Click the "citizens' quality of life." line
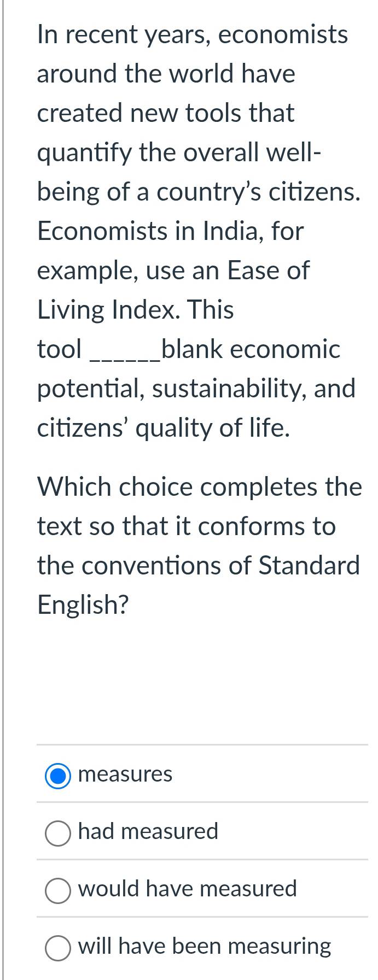This screenshot has width=378, height=980. (163, 428)
